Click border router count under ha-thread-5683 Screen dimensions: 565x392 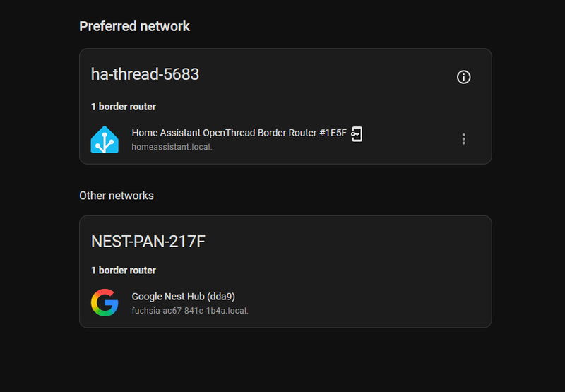click(123, 107)
